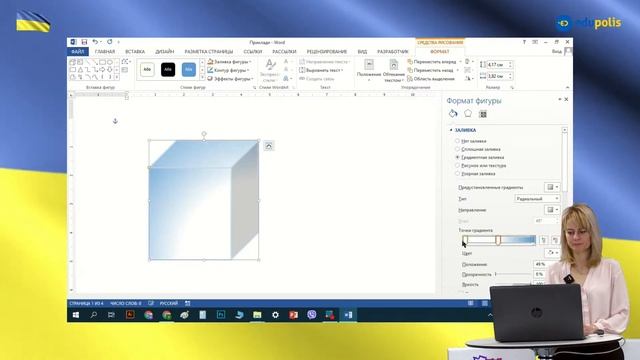Open the Settings gear on the taskbar
The width and height of the screenshot is (640, 360).
point(275,315)
